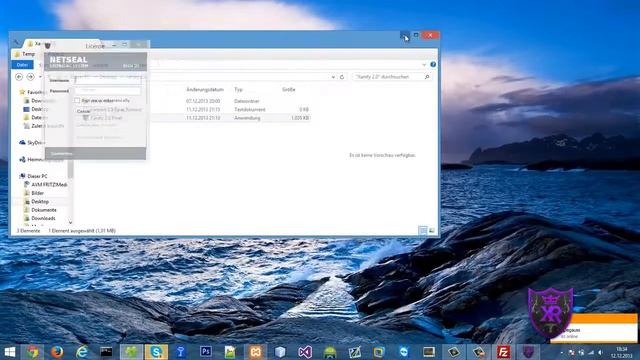This screenshot has width=640, height=360.
Task: Open the Android taskbar icon
Action: tap(330, 352)
